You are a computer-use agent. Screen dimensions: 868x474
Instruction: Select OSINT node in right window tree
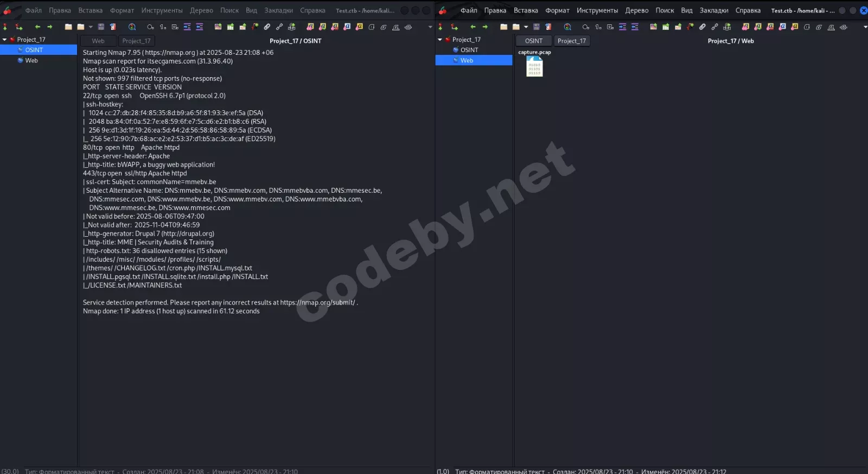[469, 50]
